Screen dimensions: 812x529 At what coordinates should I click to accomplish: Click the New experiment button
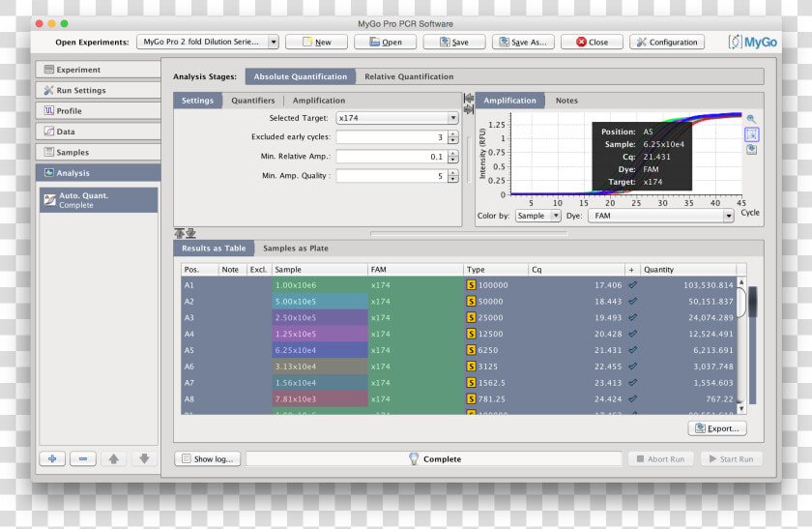[316, 42]
